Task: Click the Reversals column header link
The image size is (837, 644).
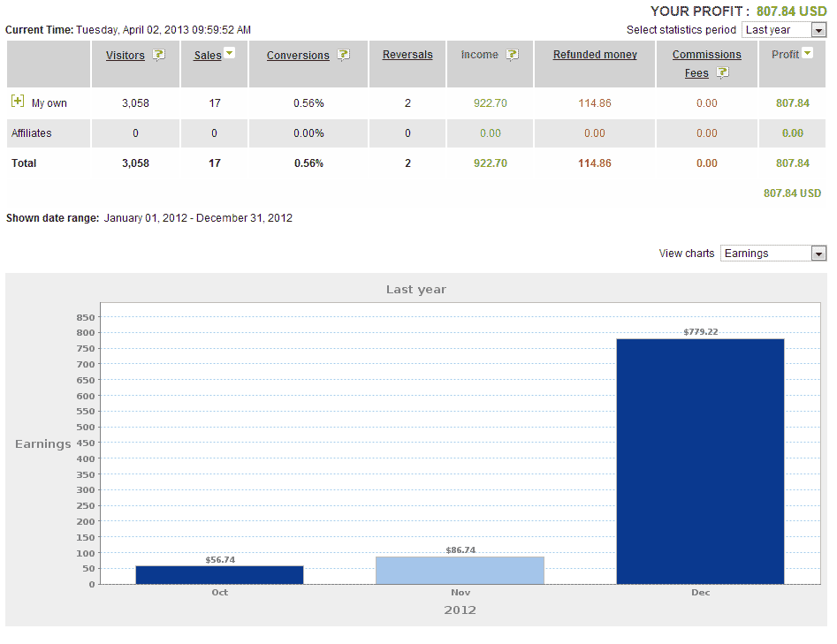Action: (407, 55)
